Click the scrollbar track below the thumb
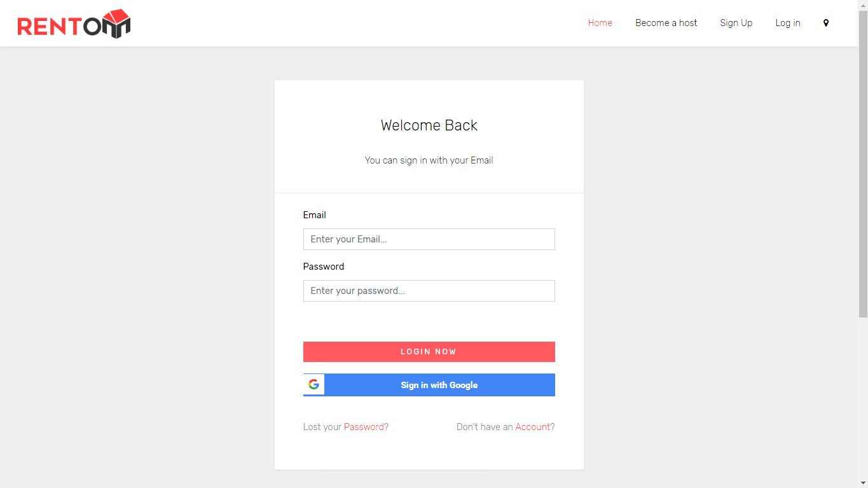 [x=863, y=398]
